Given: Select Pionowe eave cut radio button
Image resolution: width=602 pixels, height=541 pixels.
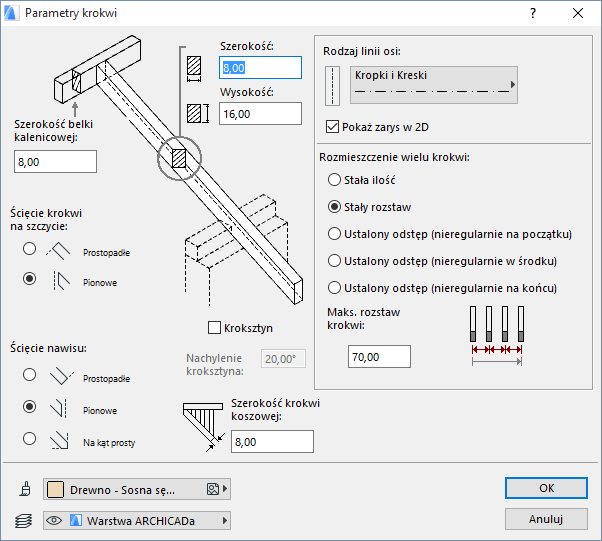Looking at the screenshot, I should pyautogui.click(x=29, y=406).
